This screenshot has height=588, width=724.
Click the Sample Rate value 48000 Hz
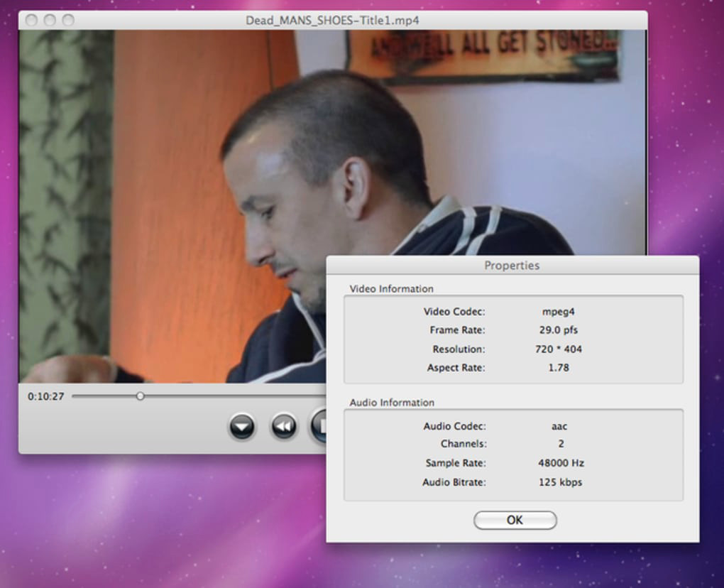tap(561, 463)
